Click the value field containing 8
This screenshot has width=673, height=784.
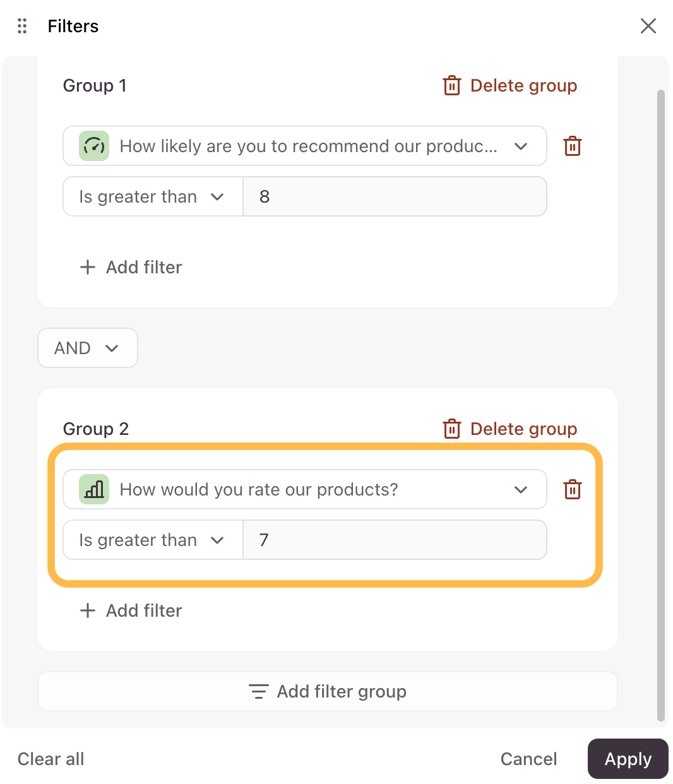coord(394,197)
